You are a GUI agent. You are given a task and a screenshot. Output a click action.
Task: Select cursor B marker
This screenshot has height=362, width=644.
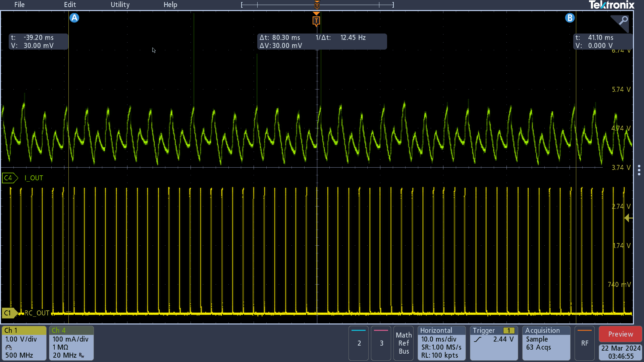pos(570,18)
